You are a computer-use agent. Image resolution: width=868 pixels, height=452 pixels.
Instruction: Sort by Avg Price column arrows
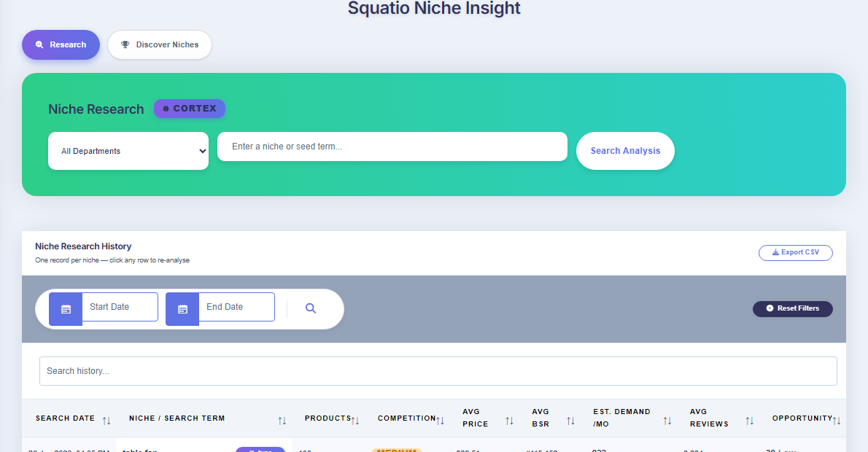509,421
